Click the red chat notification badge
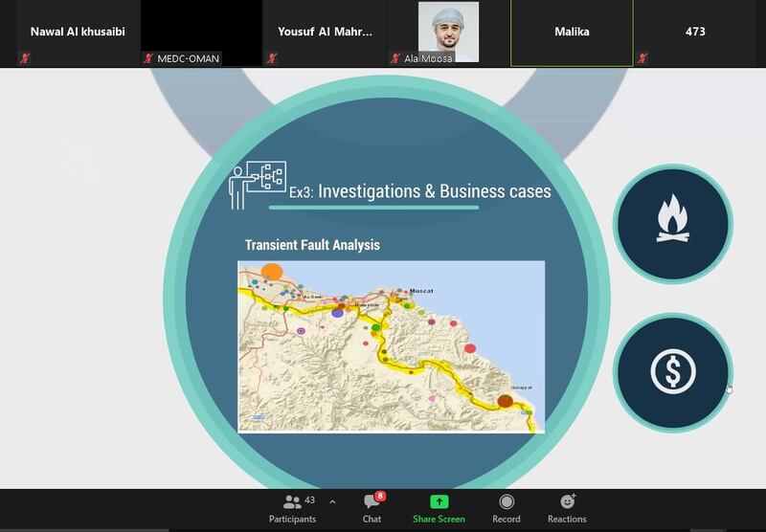766x532 pixels. [x=380, y=496]
